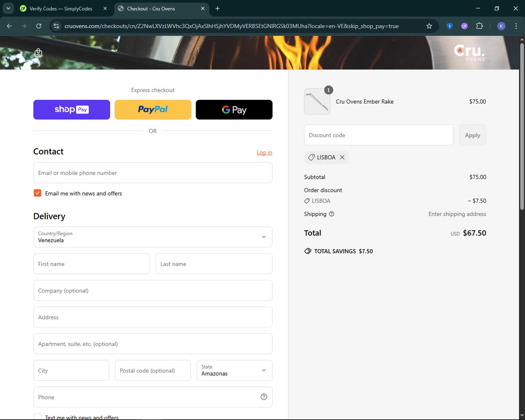Click the – $7.50 discount amount

477,201
